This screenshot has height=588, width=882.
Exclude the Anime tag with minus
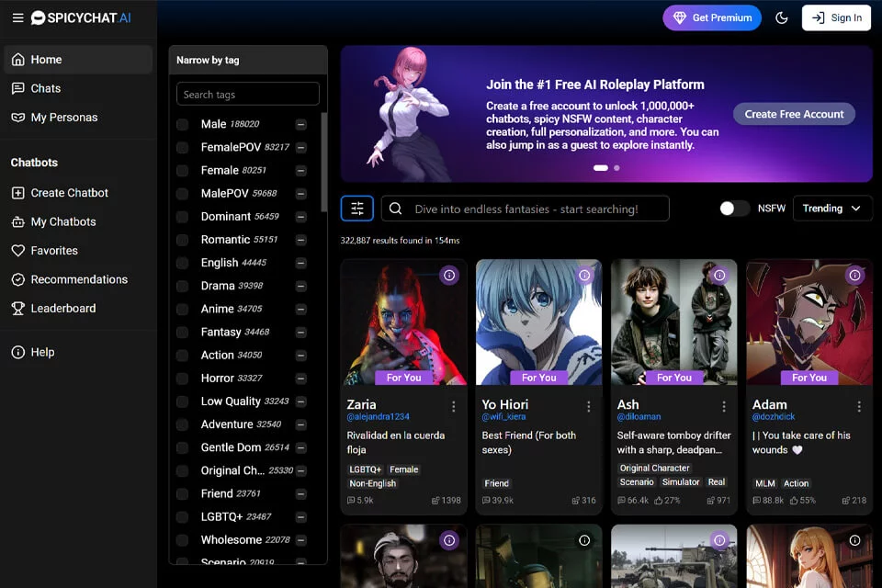[x=301, y=309]
